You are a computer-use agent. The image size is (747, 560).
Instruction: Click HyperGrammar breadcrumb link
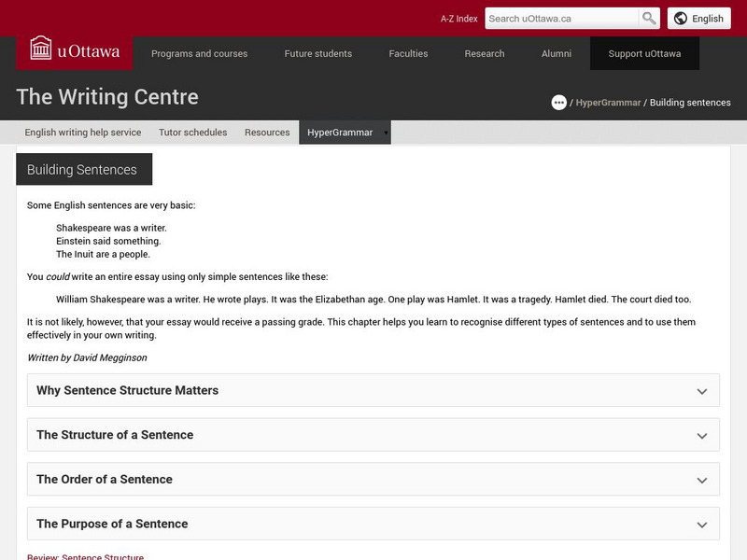point(608,103)
